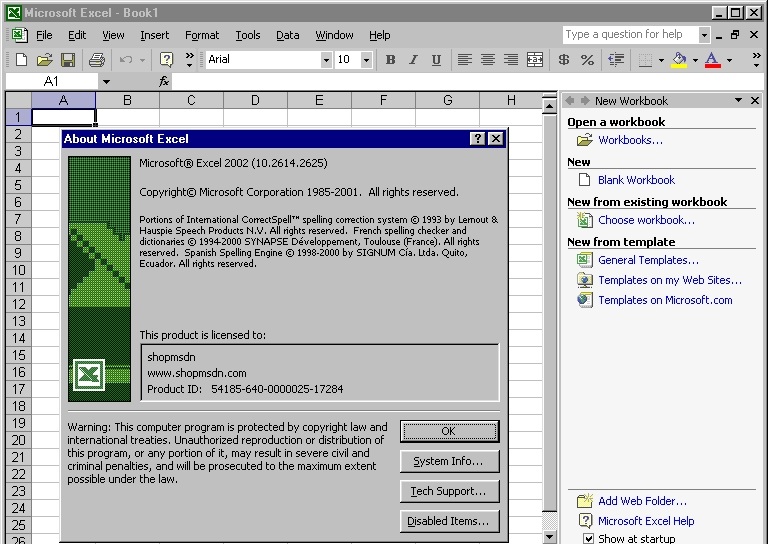Open the Workbooks... link
The image size is (768, 544).
coord(630,140)
